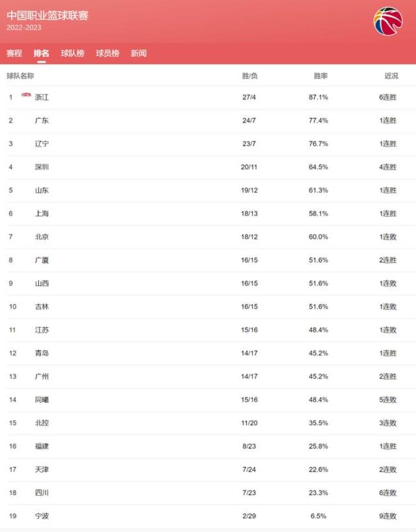Select the 同曦 team name
The height and width of the screenshot is (532, 416).
click(42, 400)
